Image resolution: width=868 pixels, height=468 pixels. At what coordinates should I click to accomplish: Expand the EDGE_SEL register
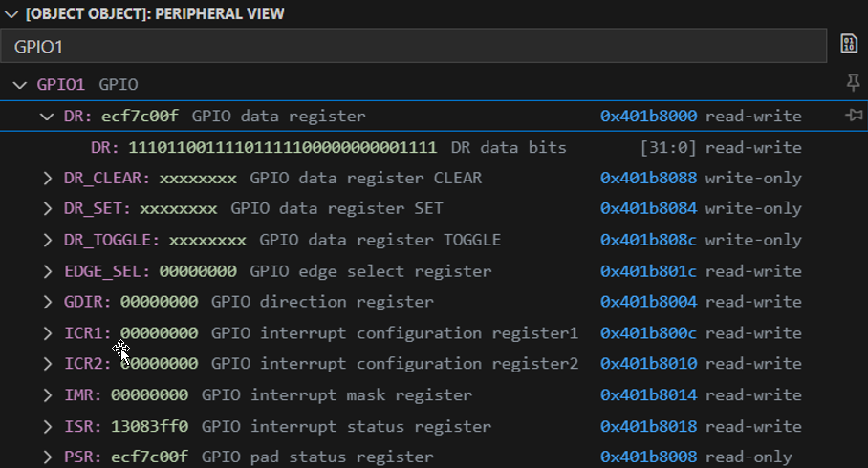click(48, 271)
